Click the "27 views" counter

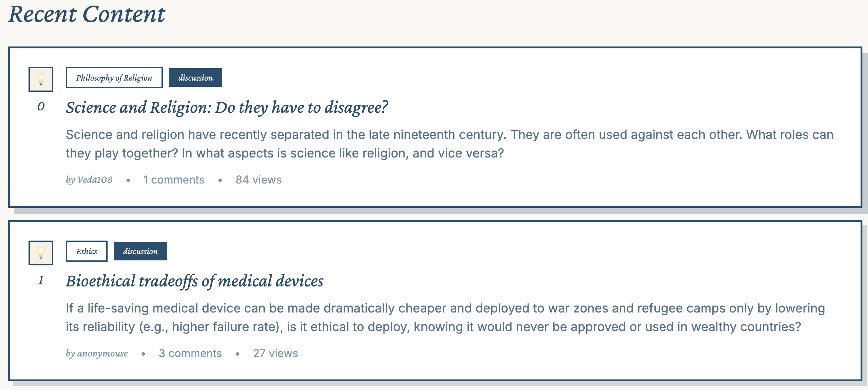[x=275, y=353]
